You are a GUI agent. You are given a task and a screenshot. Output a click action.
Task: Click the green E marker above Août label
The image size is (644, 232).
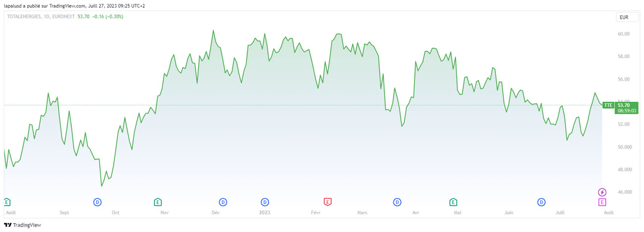tap(7, 202)
